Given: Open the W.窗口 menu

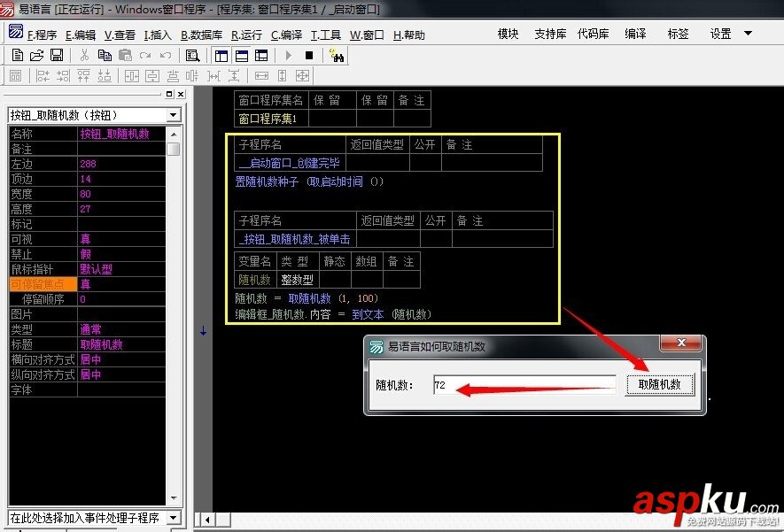Looking at the screenshot, I should (367, 35).
